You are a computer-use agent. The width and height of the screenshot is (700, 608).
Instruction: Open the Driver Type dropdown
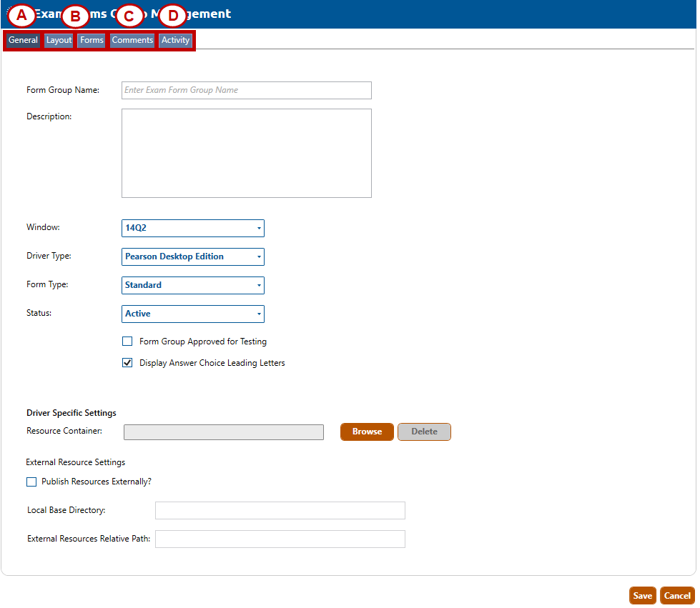[193, 256]
